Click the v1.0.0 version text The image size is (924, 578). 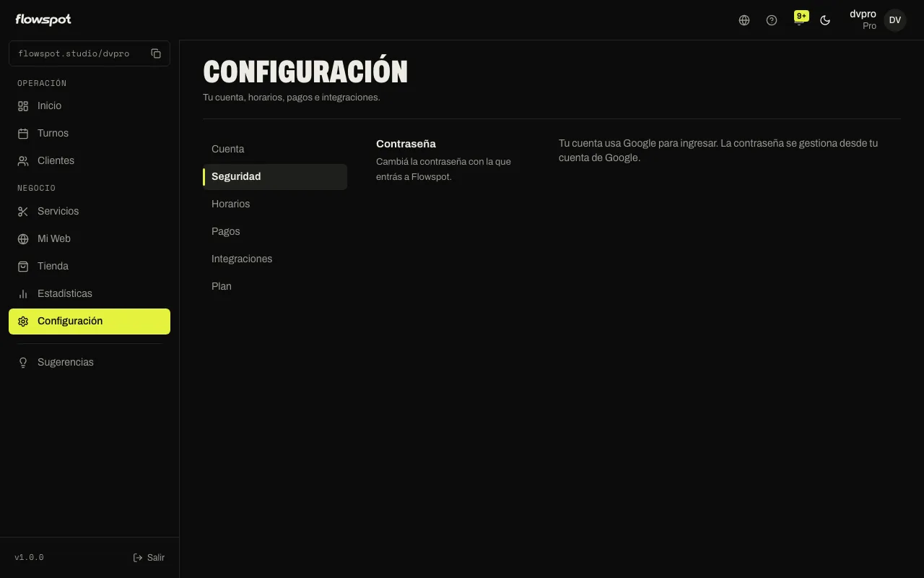click(29, 558)
